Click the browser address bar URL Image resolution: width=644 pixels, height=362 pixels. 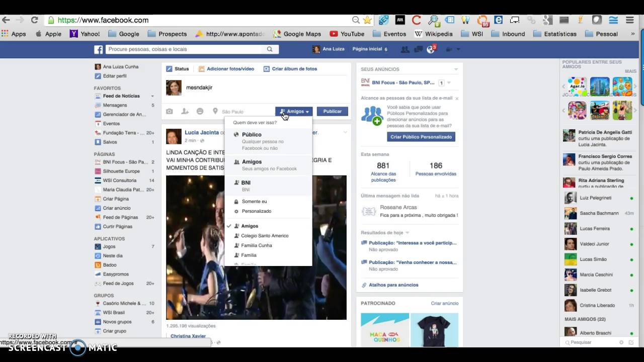coord(103,20)
